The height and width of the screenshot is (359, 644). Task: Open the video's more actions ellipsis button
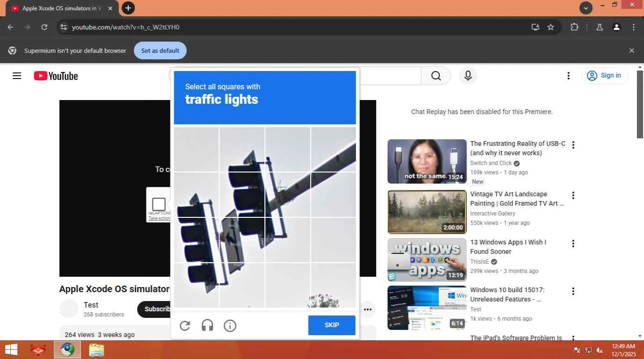(368, 309)
